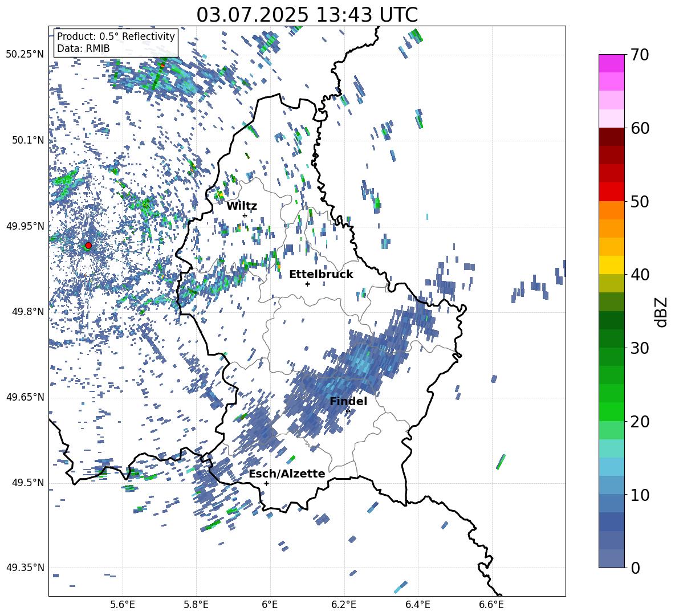
Task: Click the 10 tick label on colorbar
Action: pos(640,495)
